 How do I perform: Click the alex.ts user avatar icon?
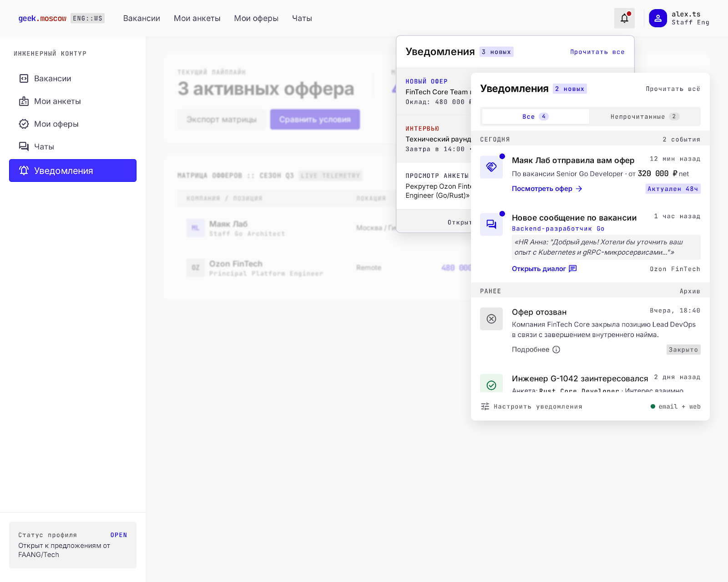tap(658, 18)
